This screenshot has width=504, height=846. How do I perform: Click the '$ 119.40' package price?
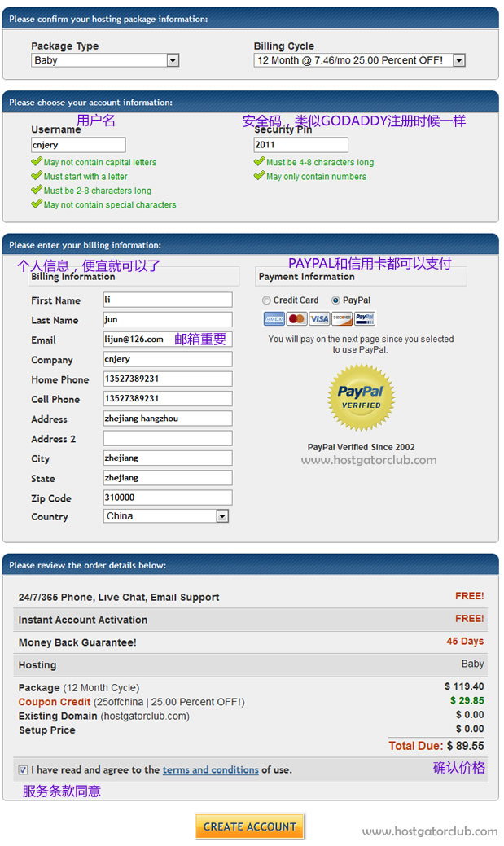coord(464,687)
